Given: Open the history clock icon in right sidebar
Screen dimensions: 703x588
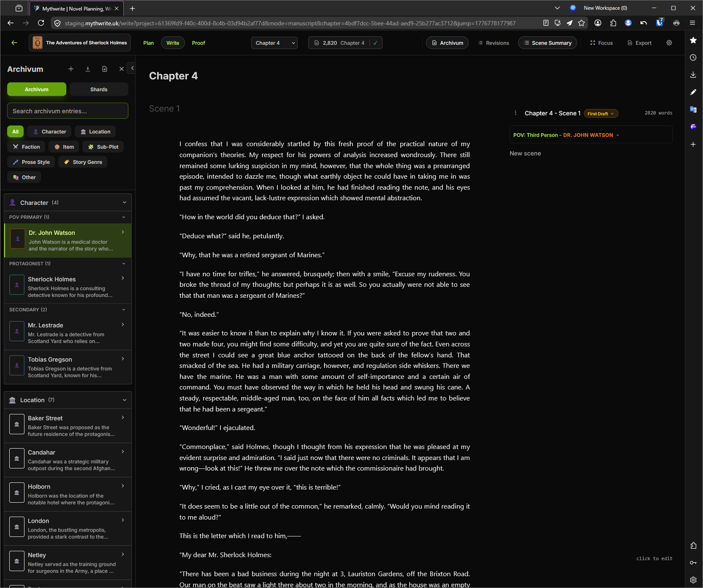Looking at the screenshot, I should point(693,57).
